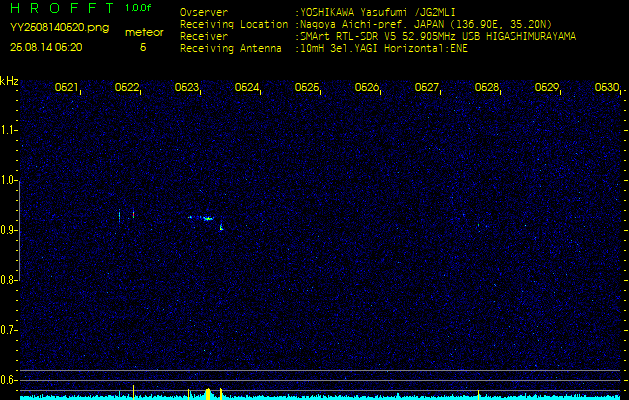Select the SMArt RTL-SDR V5 52.905MHz receiver text

tap(435, 37)
